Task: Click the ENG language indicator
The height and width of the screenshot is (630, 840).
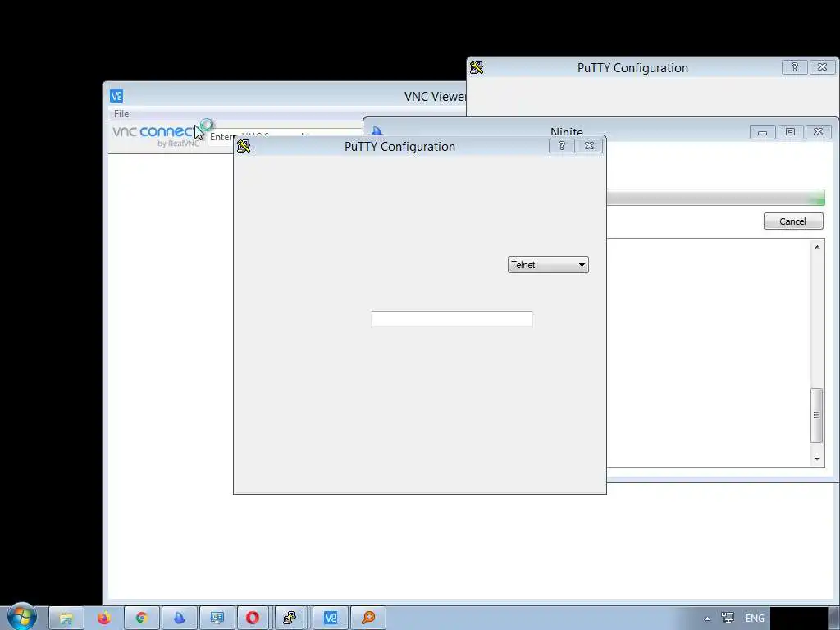Action: 755,619
